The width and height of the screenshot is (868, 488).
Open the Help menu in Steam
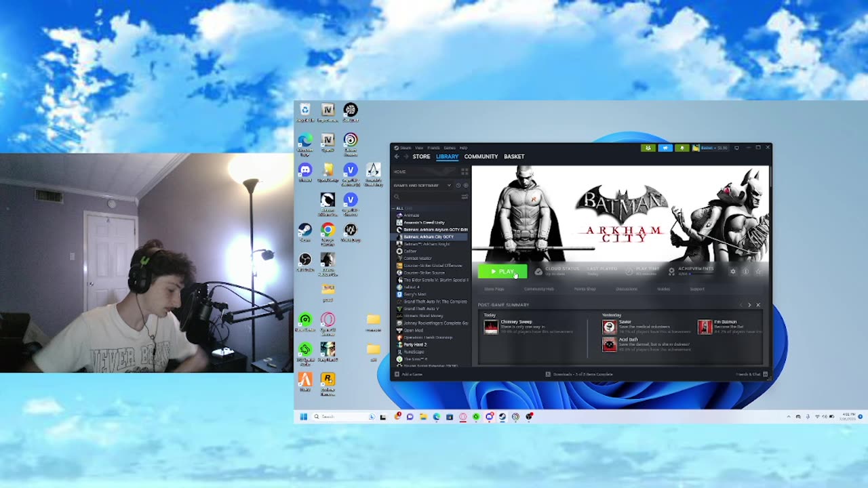click(x=463, y=148)
